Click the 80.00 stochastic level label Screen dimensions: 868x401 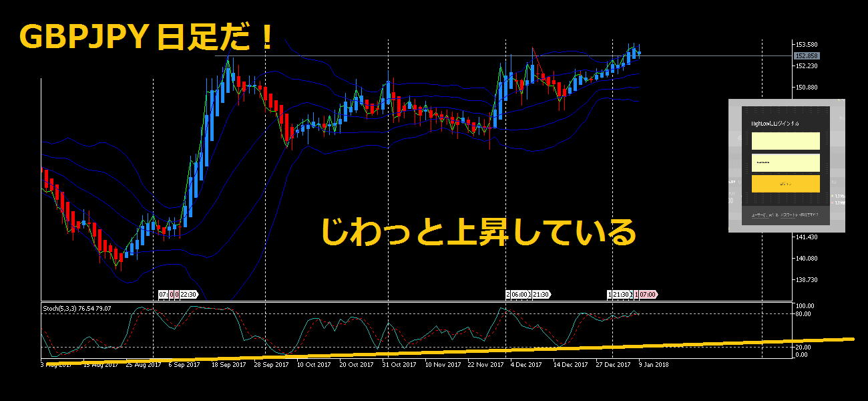803,314
